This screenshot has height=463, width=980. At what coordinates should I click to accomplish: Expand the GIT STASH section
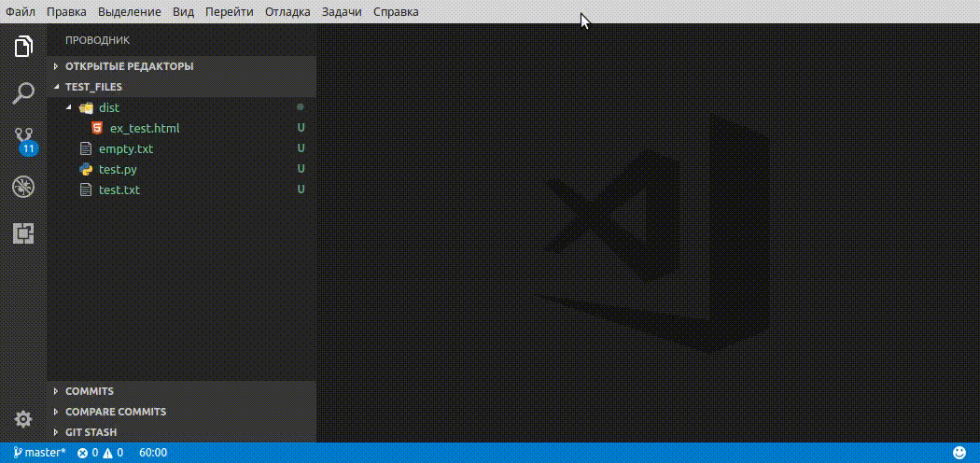(x=182, y=432)
